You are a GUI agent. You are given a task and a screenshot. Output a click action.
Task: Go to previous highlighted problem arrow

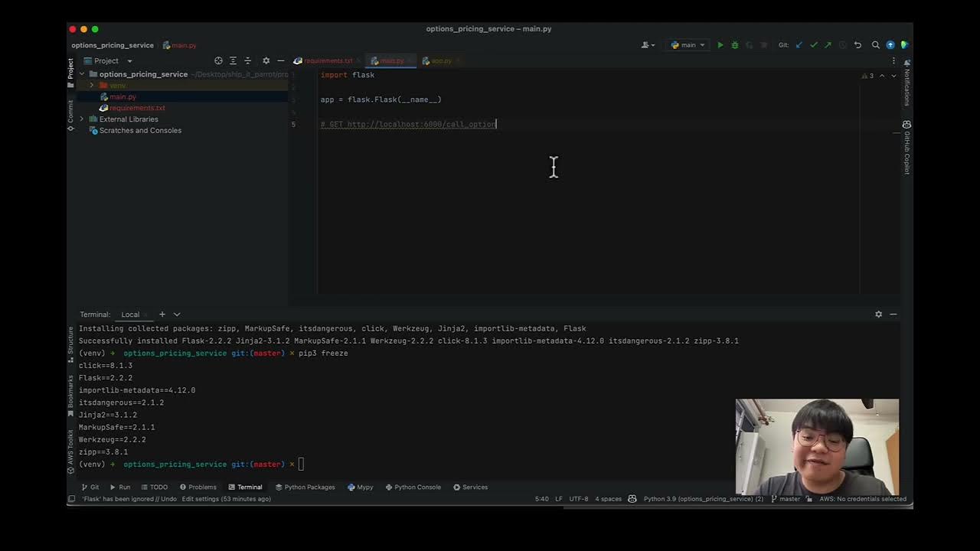tap(882, 76)
